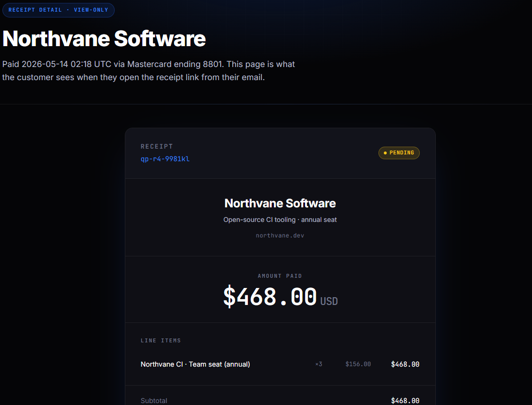Select 'Open-source CI tooling · annual seat' text
This screenshot has height=405, width=532.
click(280, 219)
